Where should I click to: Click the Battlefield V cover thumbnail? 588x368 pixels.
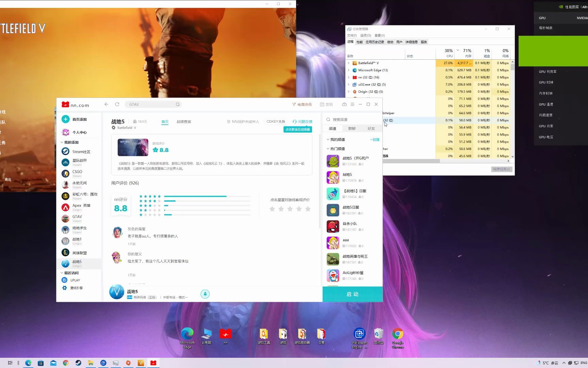[133, 147]
